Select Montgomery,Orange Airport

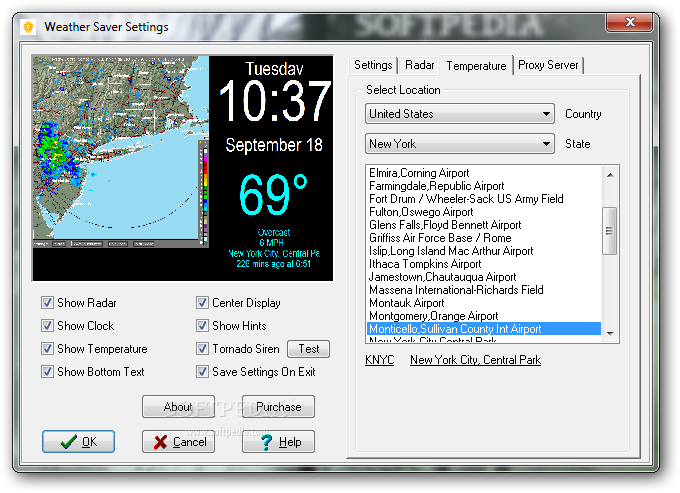pos(484,316)
